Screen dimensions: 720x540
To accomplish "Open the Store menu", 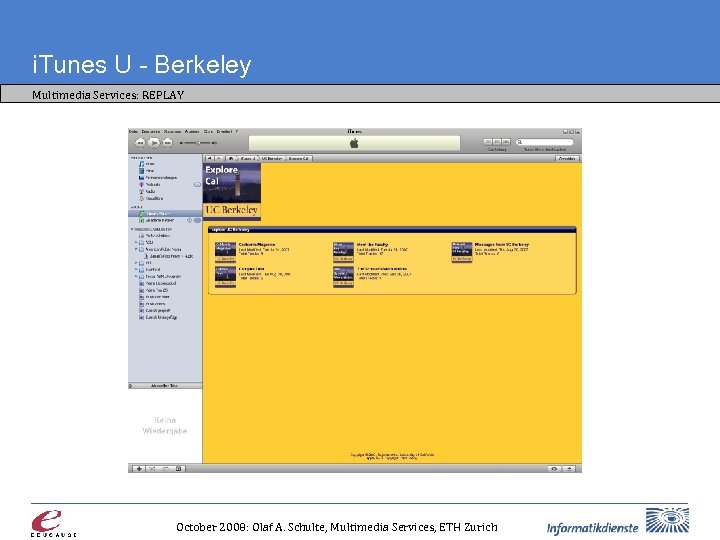I will (x=208, y=131).
